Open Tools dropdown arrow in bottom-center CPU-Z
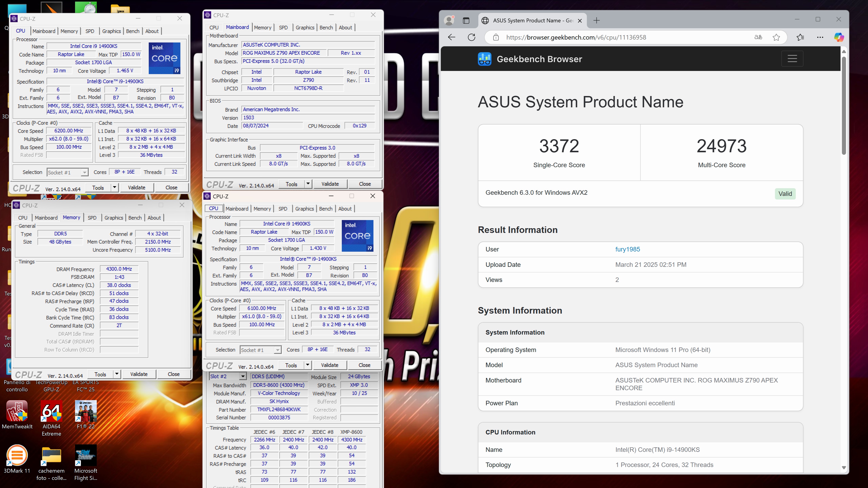Viewport: 868px width, 488px height. 307,365
